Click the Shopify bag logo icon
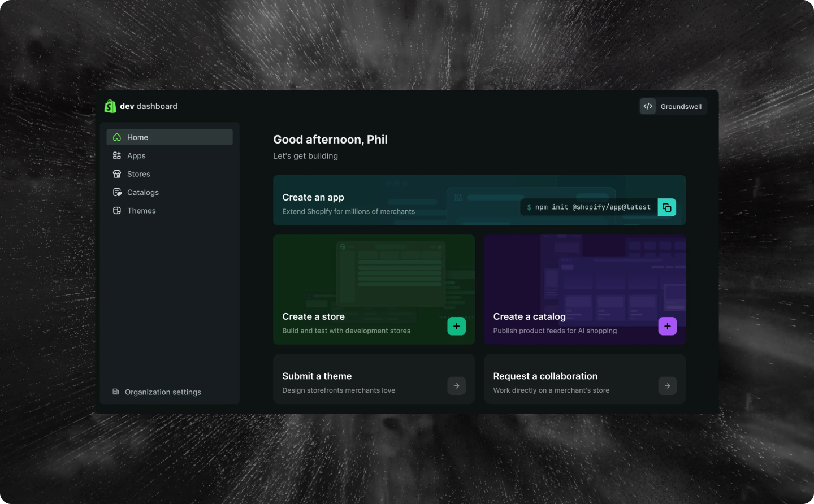This screenshot has height=504, width=814. (x=110, y=106)
